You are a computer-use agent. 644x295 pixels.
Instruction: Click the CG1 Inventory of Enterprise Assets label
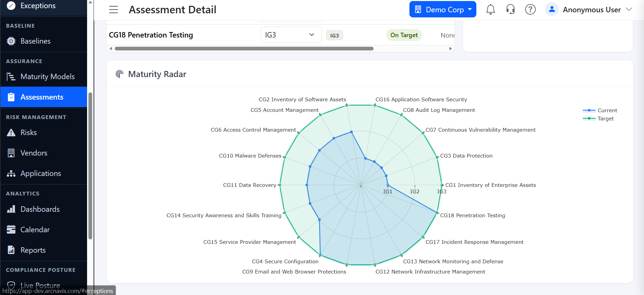490,185
